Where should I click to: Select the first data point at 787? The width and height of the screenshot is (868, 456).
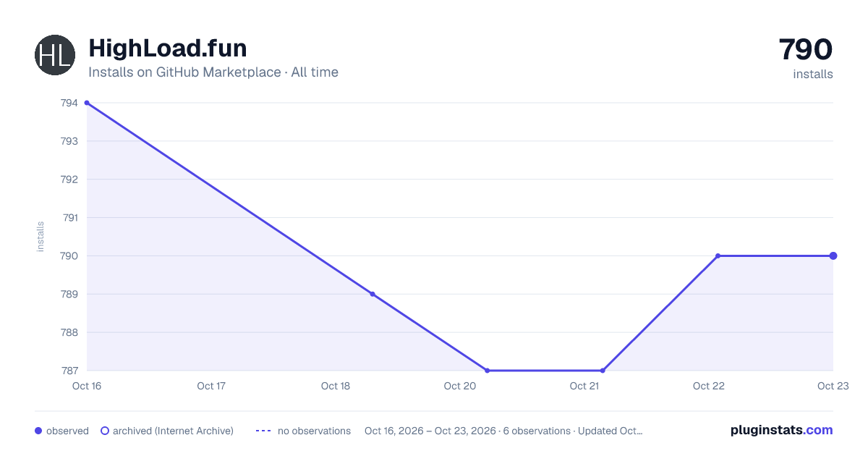(488, 371)
